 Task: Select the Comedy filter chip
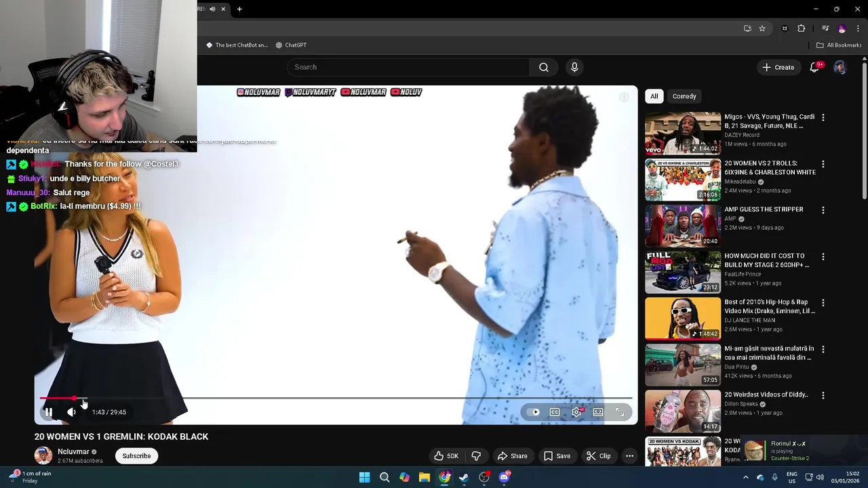(684, 96)
